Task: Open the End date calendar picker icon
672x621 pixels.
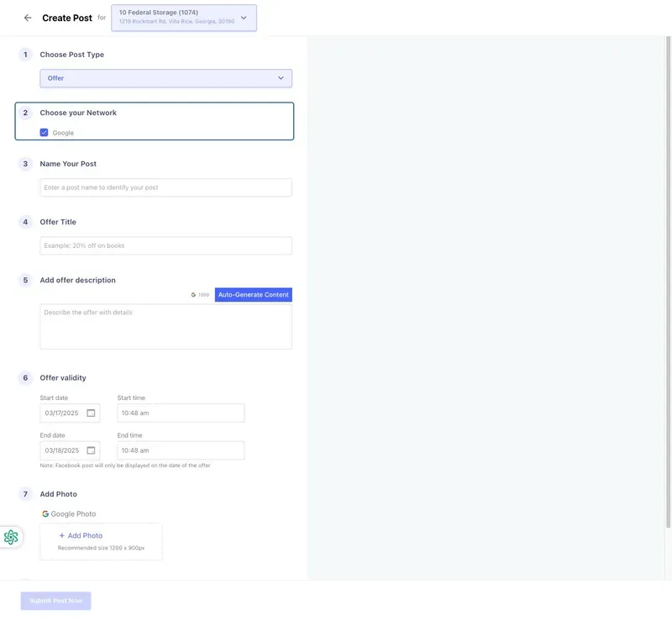Action: click(x=91, y=450)
